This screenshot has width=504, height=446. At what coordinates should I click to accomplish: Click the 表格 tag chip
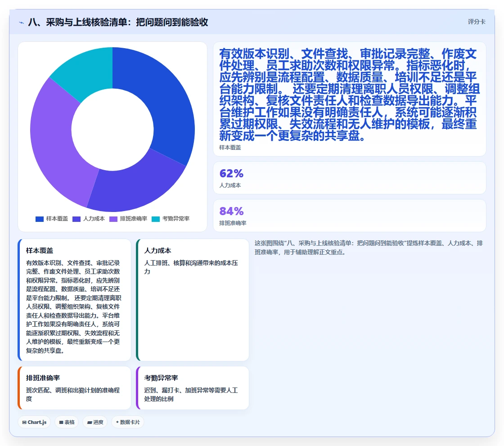67,422
